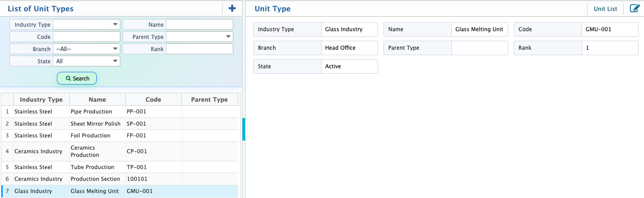This screenshot has height=198, width=644.
Task: Sort by Parent Type column header
Action: click(209, 99)
